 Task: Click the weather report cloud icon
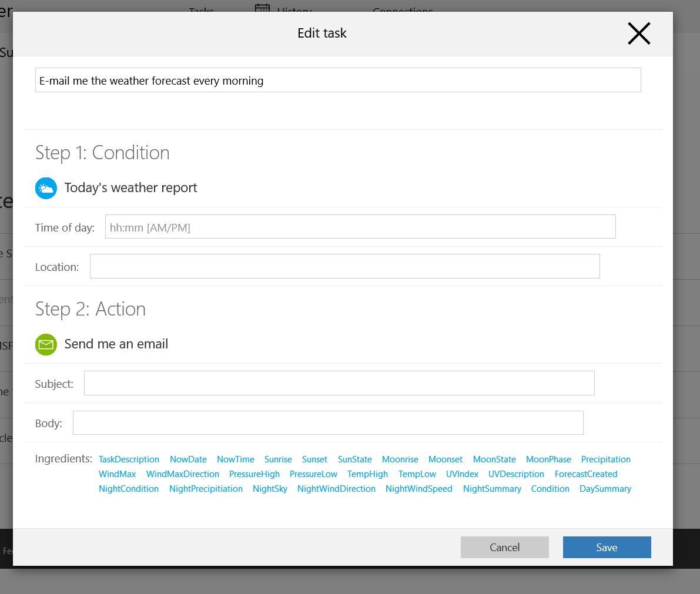pos(46,189)
